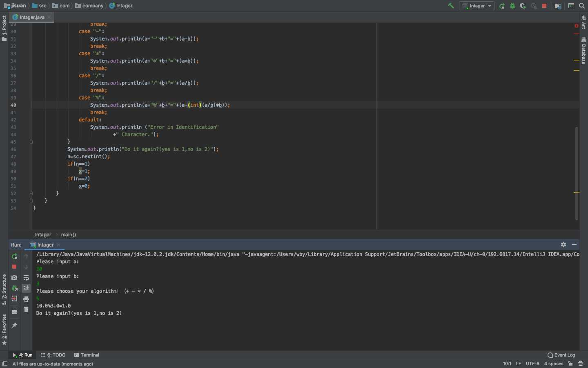Attach the debugger to the process
This screenshot has height=368, width=588.
pyautogui.click(x=14, y=288)
